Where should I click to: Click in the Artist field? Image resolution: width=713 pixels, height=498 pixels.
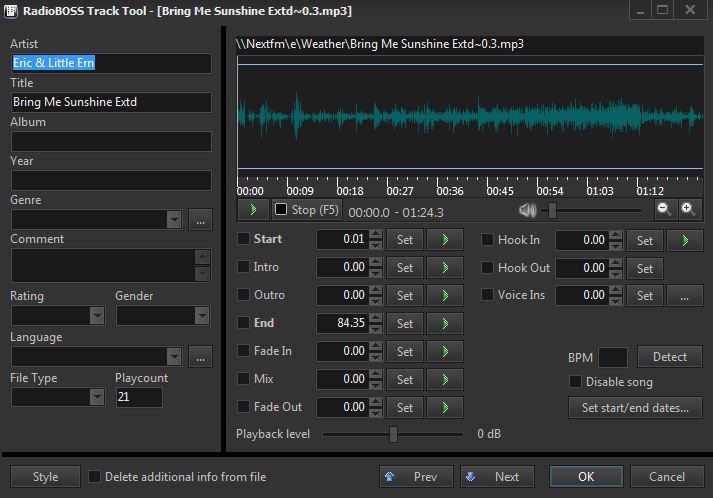(x=111, y=63)
